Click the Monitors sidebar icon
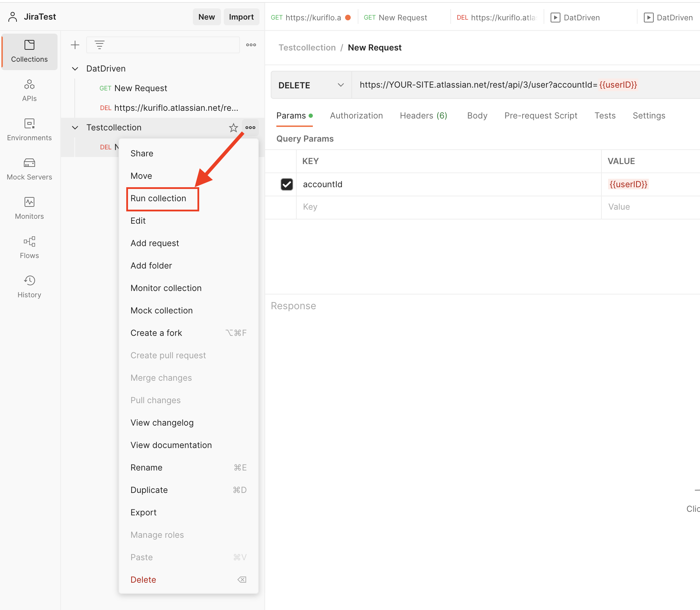The height and width of the screenshot is (610, 700). (29, 202)
